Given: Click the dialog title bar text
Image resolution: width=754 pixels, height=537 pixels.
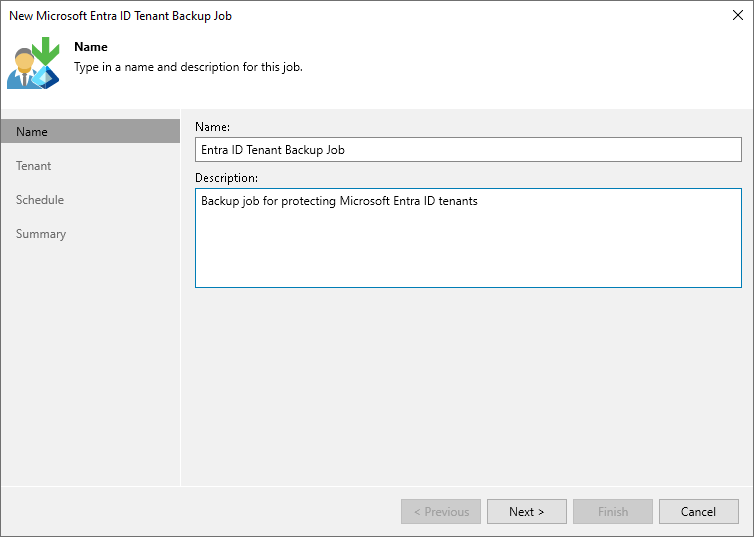Looking at the screenshot, I should pyautogui.click(x=120, y=16).
